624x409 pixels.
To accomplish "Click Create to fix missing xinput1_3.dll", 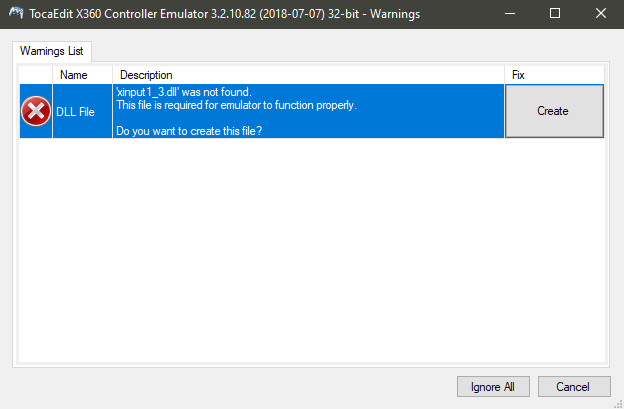I will click(x=554, y=111).
